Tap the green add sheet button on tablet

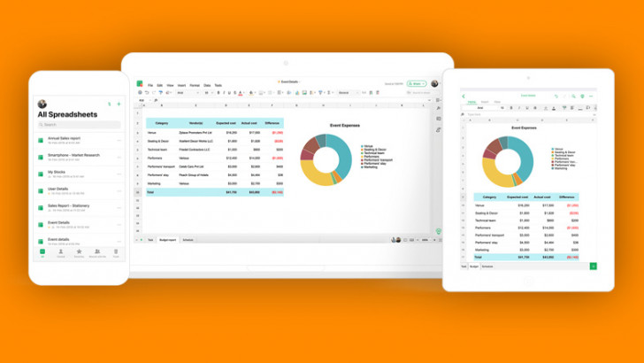click(593, 266)
